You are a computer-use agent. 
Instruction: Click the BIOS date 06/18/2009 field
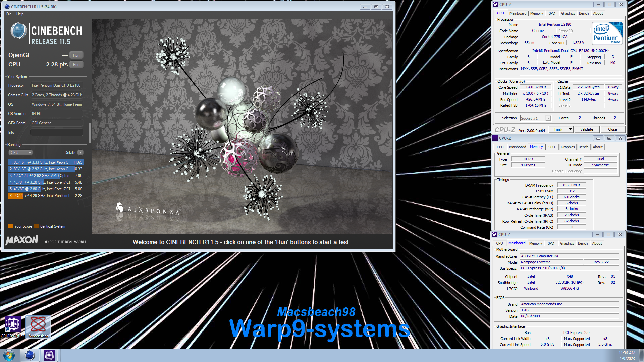(x=569, y=316)
